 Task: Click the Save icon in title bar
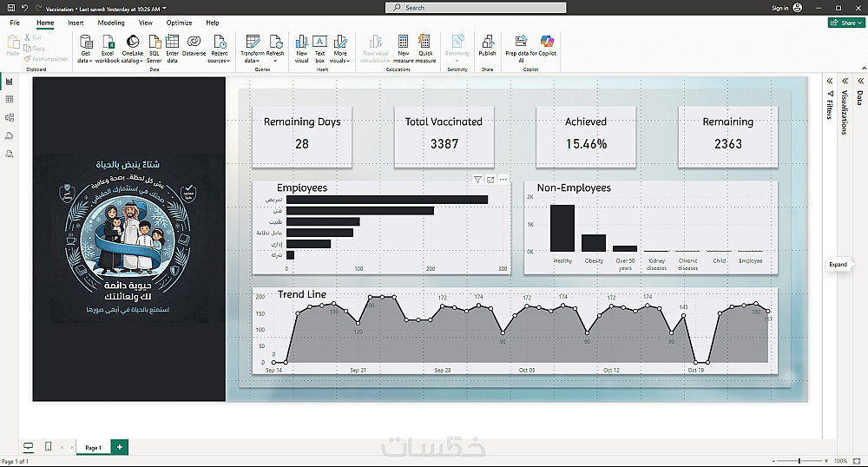[11, 8]
